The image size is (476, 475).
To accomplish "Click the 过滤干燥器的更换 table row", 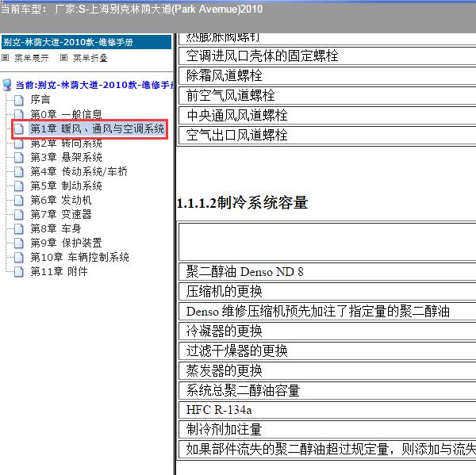I will pyautogui.click(x=327, y=351).
